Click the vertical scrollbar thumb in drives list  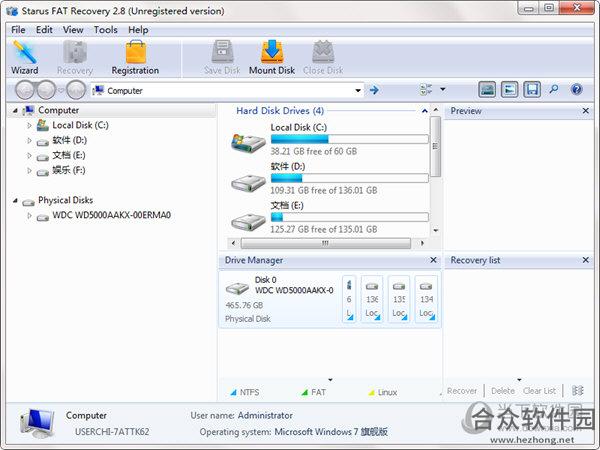pyautogui.click(x=435, y=147)
